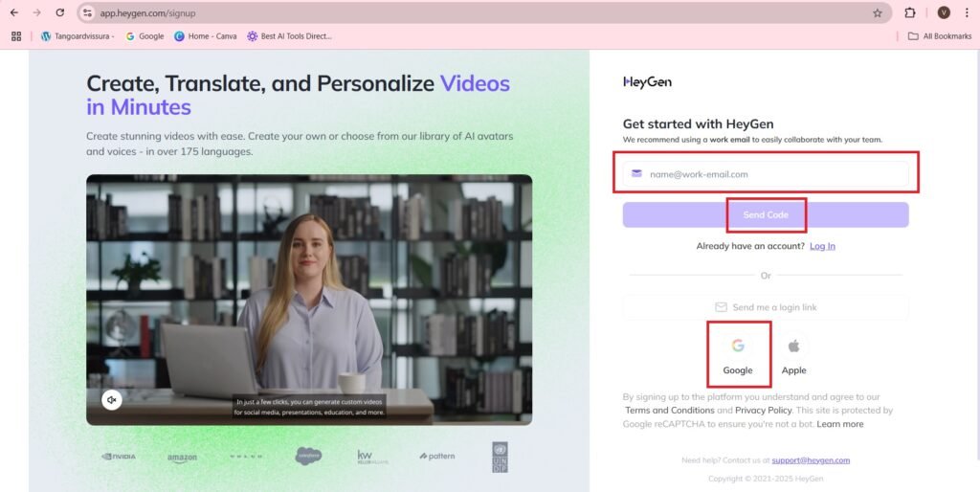Click the NVIDIA logo
This screenshot has width=980, height=492.
coord(119,457)
